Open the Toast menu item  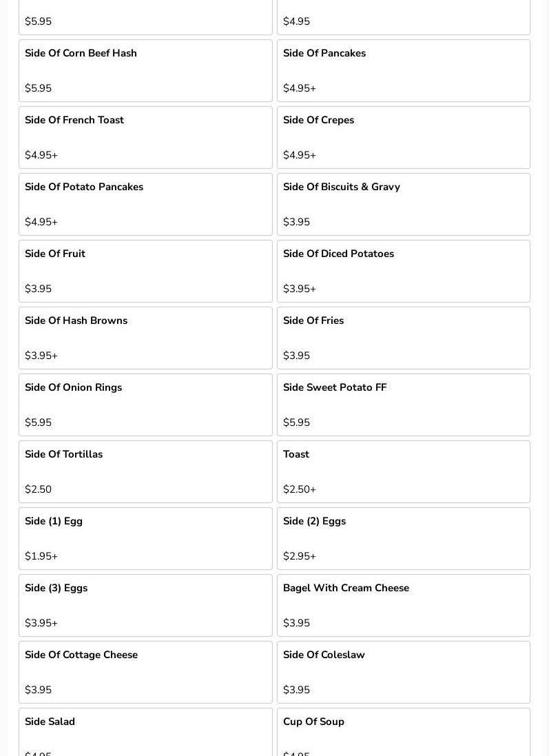(403, 471)
